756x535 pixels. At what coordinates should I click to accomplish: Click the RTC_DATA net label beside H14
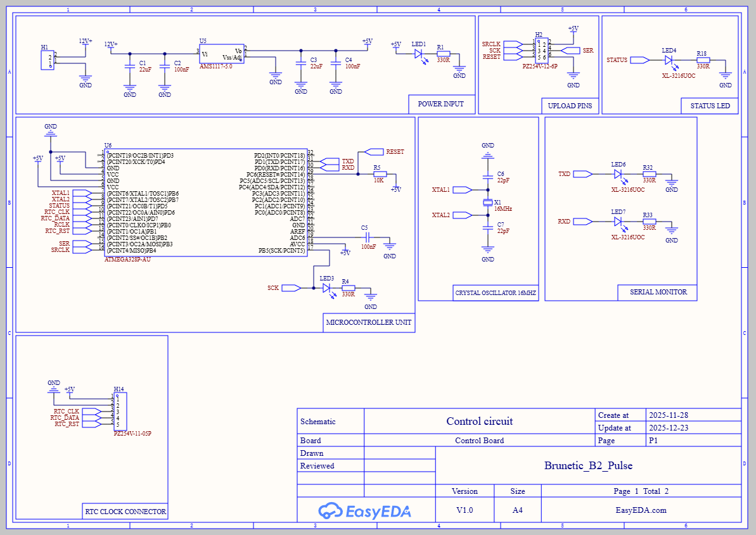click(65, 418)
